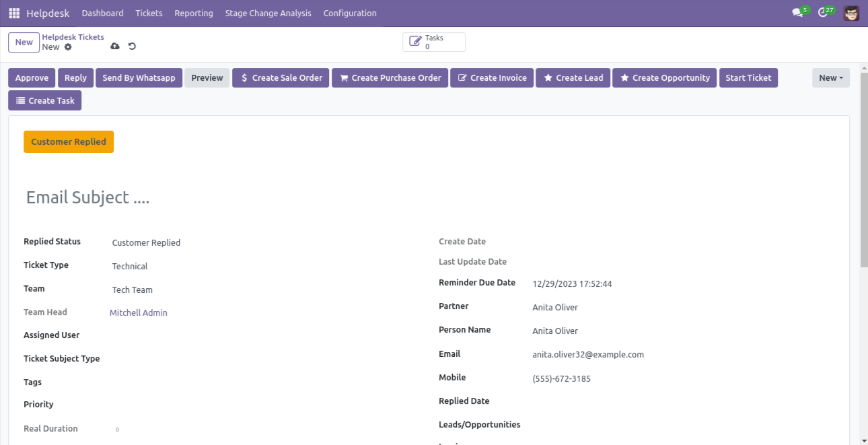Open the user avatar menu
This screenshot has width=868, height=445.
coord(852,13)
